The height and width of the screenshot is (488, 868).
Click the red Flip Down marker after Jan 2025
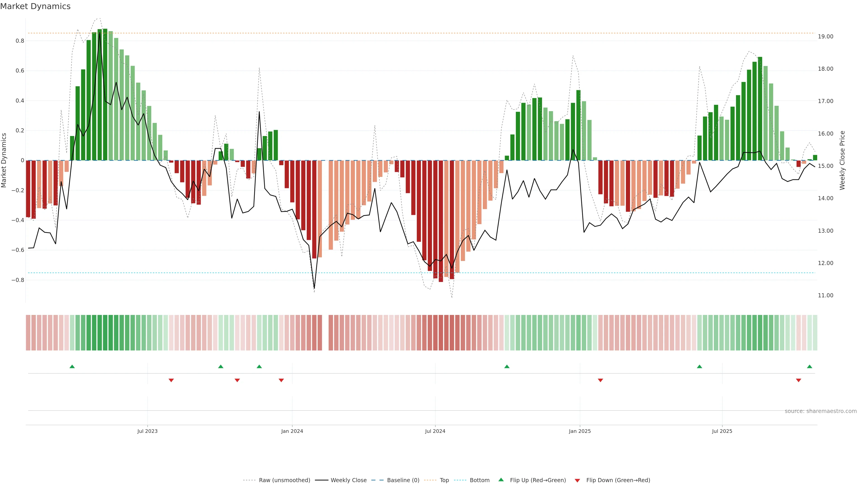pyautogui.click(x=600, y=380)
